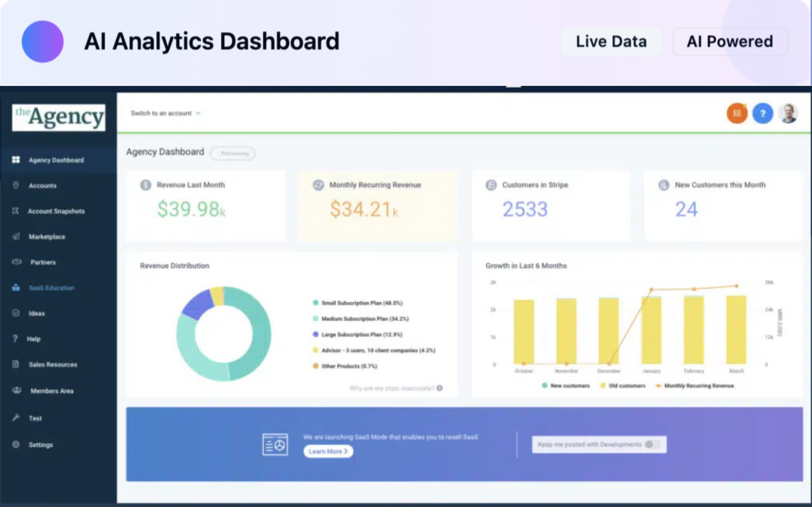Screen dimensions: 812x507
Task: Click the Marketplace megaphone icon
Action: (x=16, y=236)
